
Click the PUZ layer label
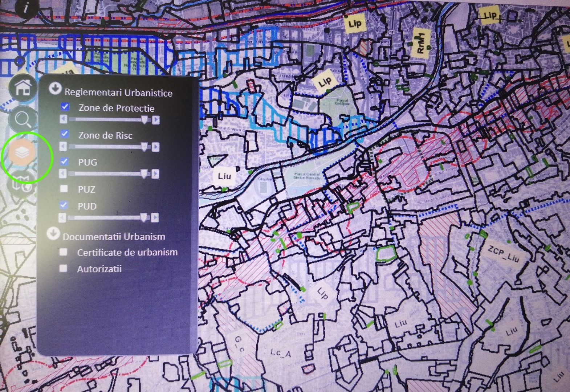point(86,189)
